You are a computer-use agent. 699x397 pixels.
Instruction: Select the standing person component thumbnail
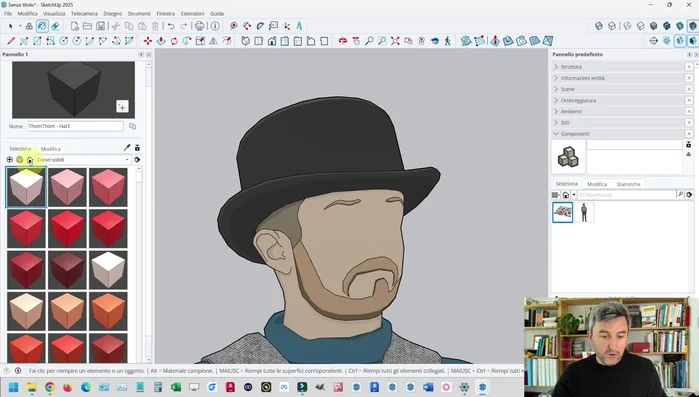tap(584, 212)
